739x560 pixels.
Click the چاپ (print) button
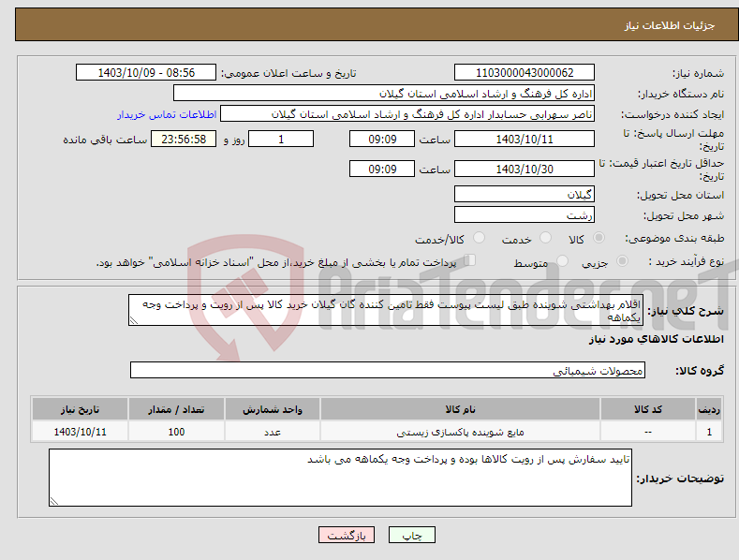point(411,535)
